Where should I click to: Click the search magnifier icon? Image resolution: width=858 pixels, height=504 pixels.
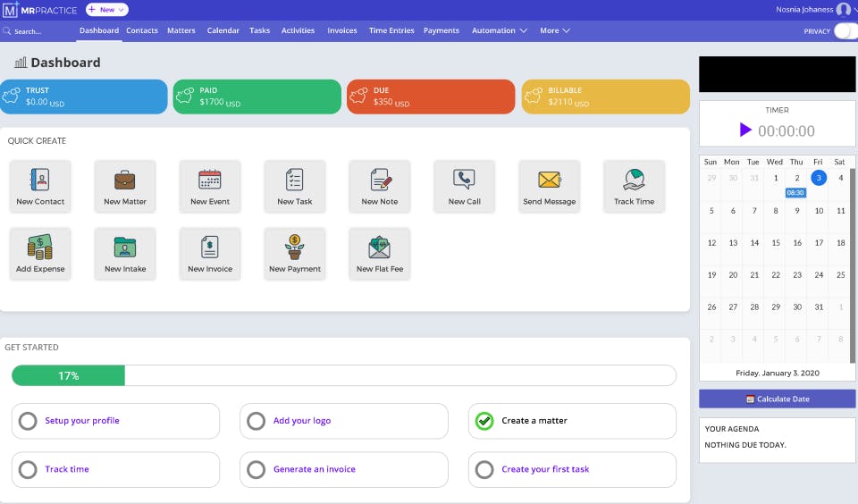pyautogui.click(x=7, y=31)
